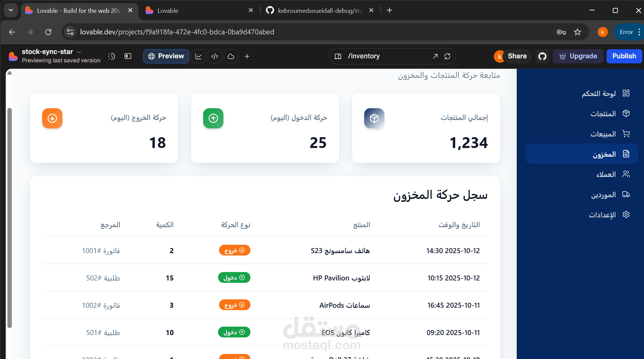Click the quantity 15 cell
644x359 pixels.
[170, 278]
